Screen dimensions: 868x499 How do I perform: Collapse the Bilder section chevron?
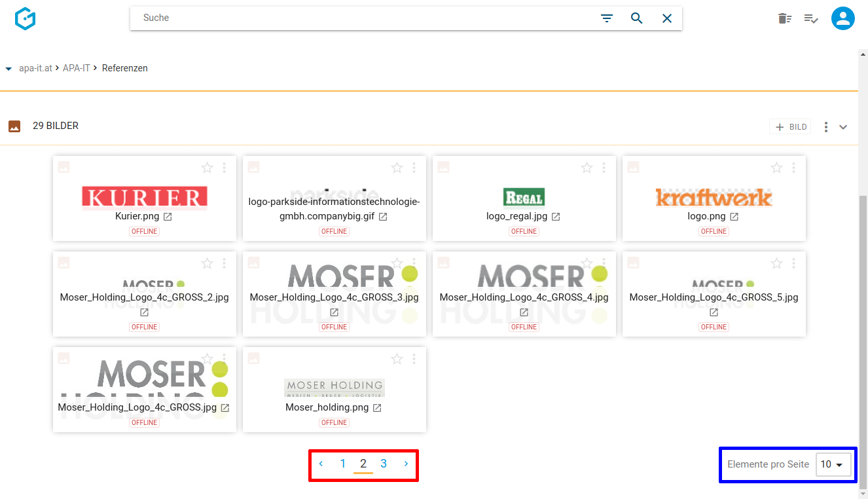tap(843, 127)
